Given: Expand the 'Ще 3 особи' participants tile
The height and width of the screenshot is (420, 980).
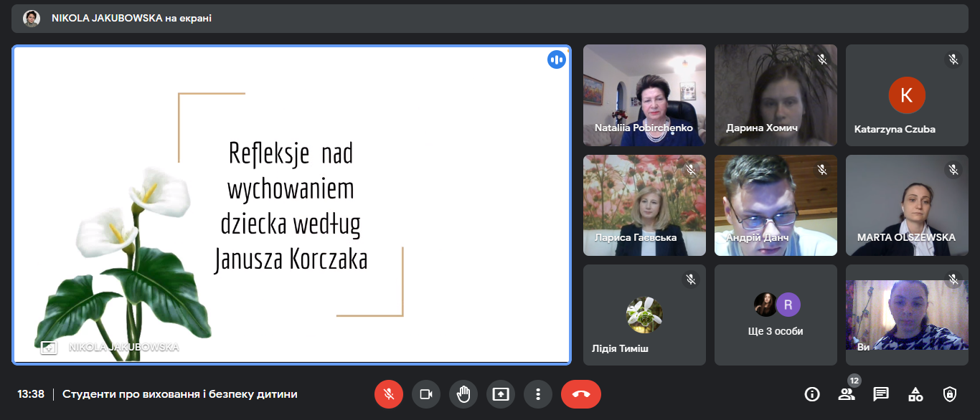Looking at the screenshot, I should (x=776, y=315).
